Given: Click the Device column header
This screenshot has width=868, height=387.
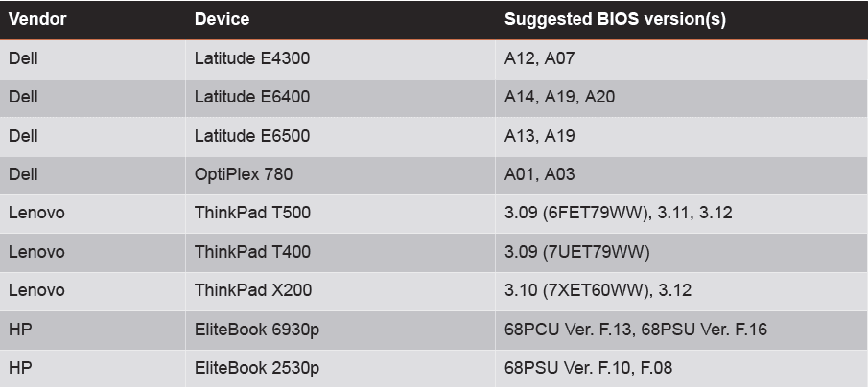Looking at the screenshot, I should (222, 19).
